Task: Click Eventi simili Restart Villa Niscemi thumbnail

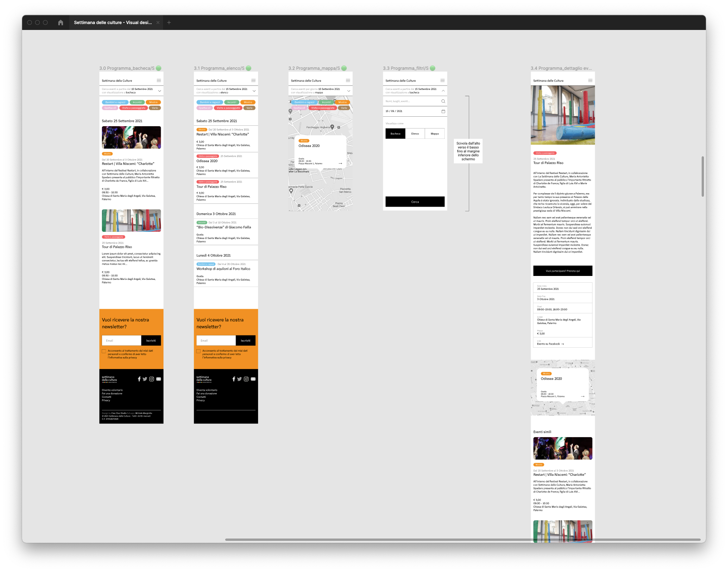Action: pyautogui.click(x=563, y=448)
